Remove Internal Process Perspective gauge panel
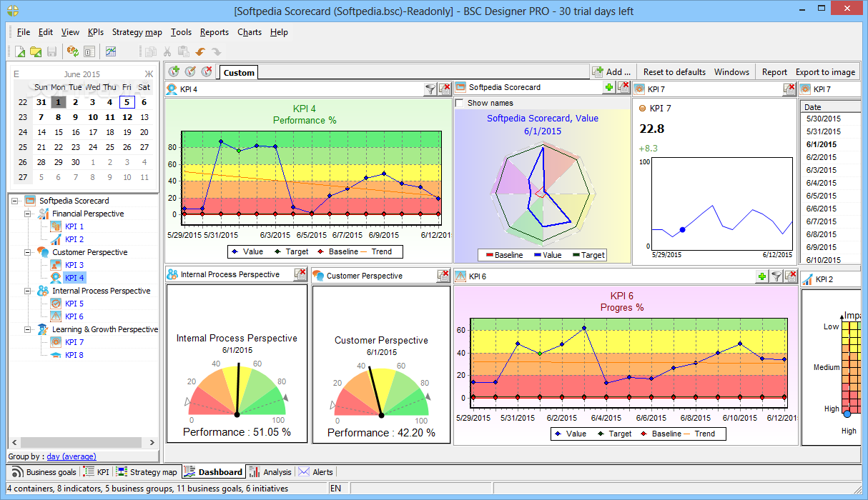Viewport: 868px width, 500px height. click(x=300, y=274)
